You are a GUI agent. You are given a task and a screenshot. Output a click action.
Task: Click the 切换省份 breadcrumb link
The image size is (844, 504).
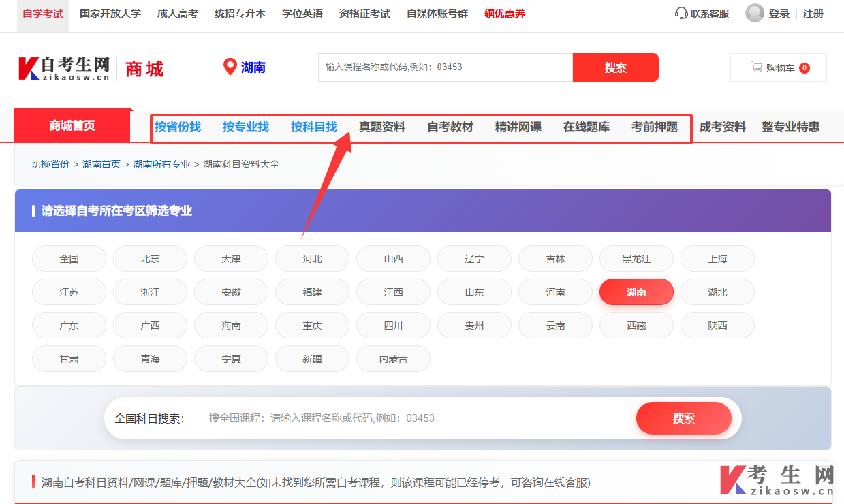pyautogui.click(x=50, y=164)
